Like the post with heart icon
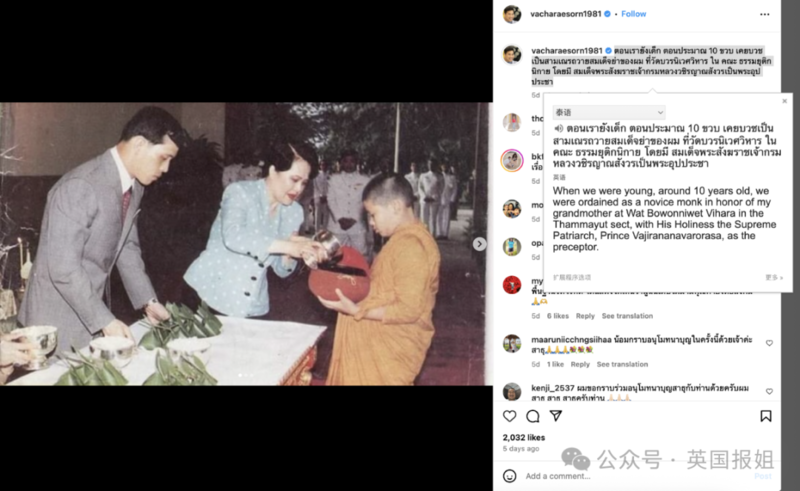800x491 pixels. [509, 416]
